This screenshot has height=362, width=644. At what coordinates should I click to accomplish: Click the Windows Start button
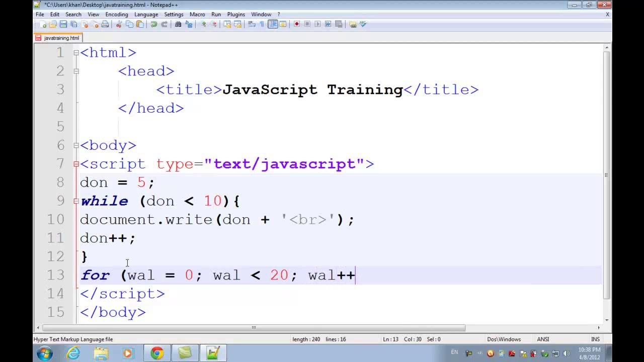(44, 353)
